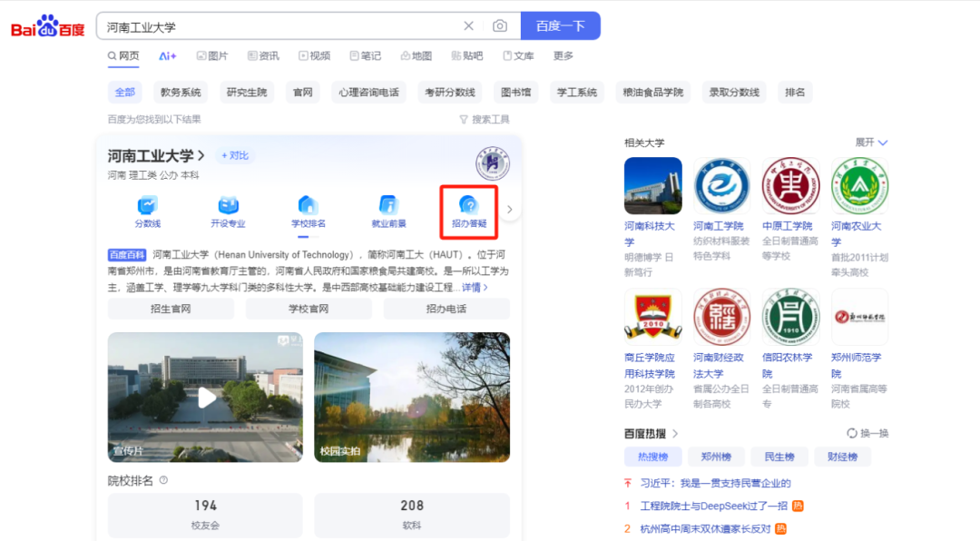The image size is (980, 541).
Task: Open the 分数线 score line icon
Action: (x=147, y=211)
